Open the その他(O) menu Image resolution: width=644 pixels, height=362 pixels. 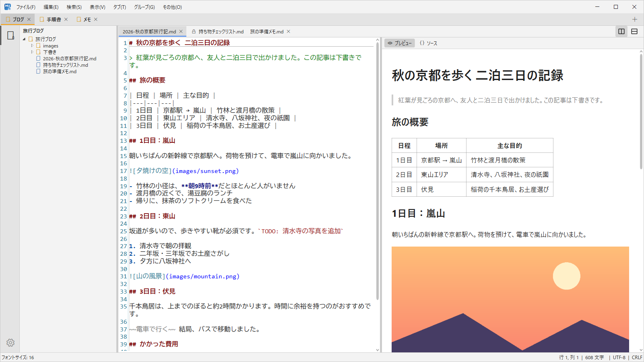(x=172, y=7)
